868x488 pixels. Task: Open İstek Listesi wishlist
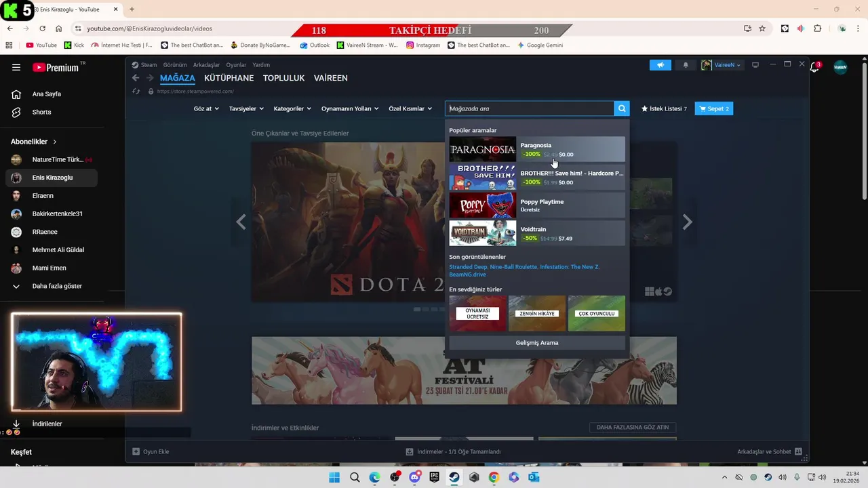tap(664, 108)
